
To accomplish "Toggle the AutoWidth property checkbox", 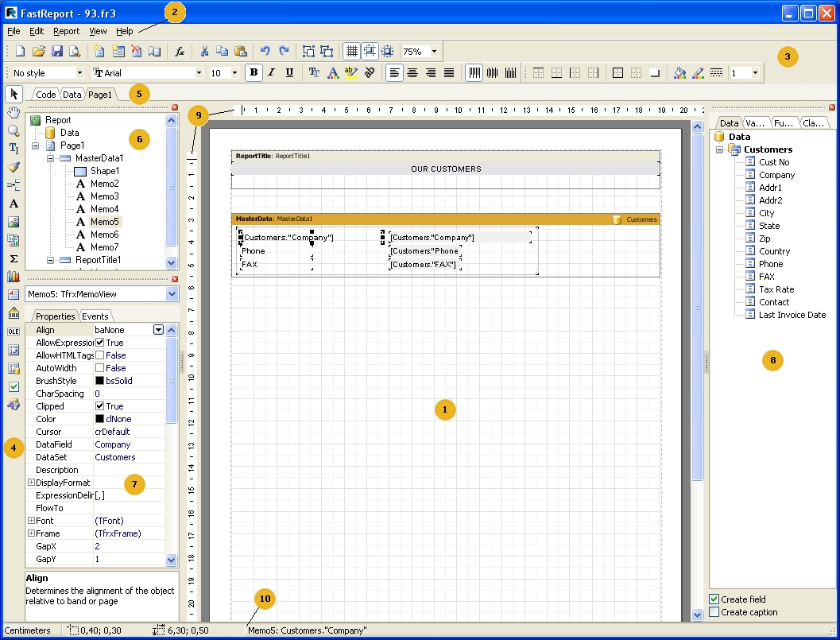I will point(100,368).
